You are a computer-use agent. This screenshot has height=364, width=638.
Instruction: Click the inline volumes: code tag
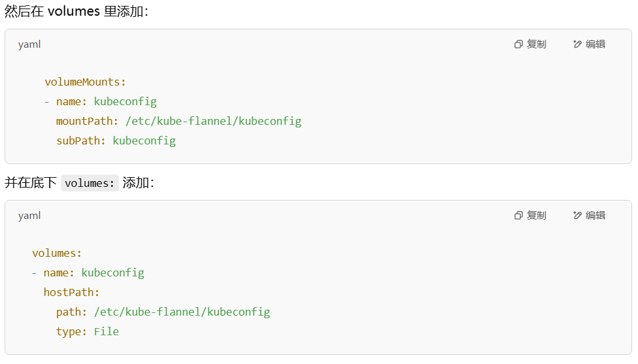90,184
